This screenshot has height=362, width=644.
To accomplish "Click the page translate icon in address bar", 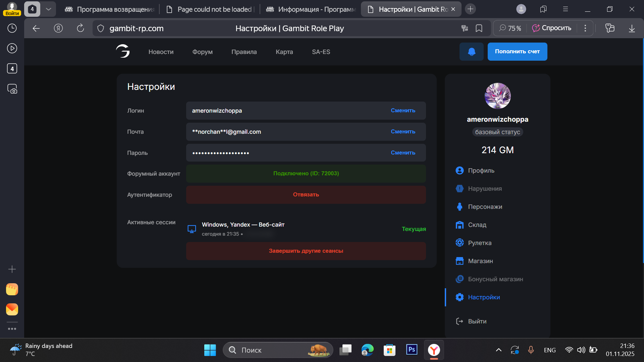I will click(465, 28).
